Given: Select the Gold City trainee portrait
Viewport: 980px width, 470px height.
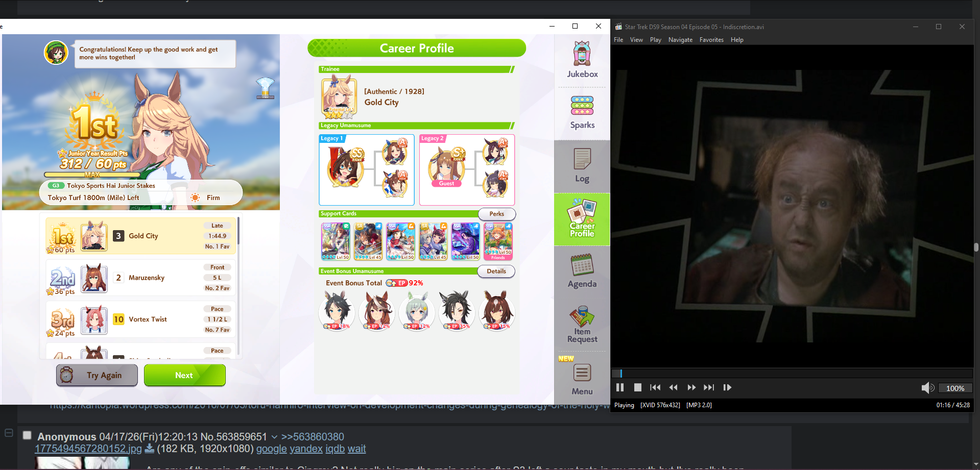Looking at the screenshot, I should (339, 97).
